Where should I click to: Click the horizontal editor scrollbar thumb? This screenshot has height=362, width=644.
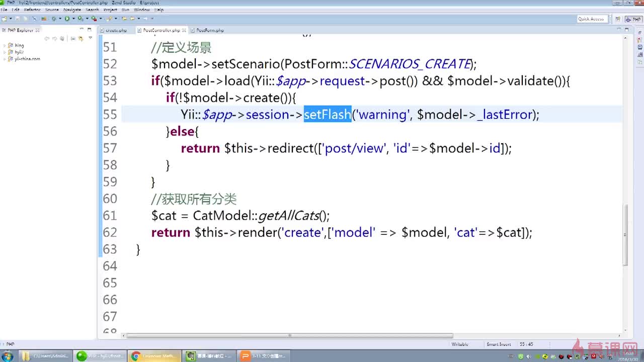click(x=290, y=335)
